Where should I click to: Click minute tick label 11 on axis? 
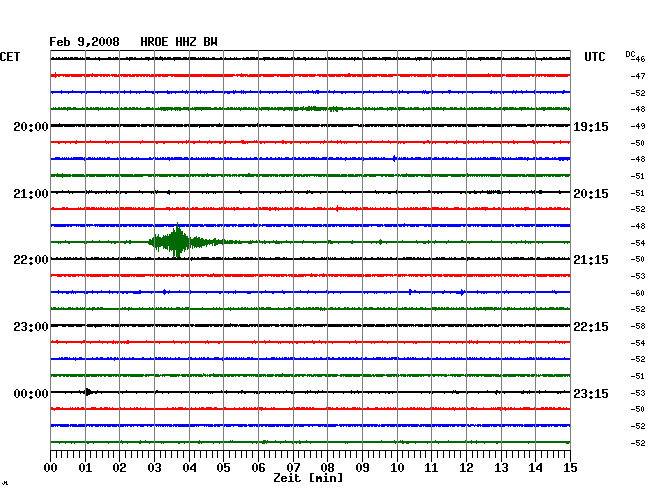pyautogui.click(x=431, y=467)
